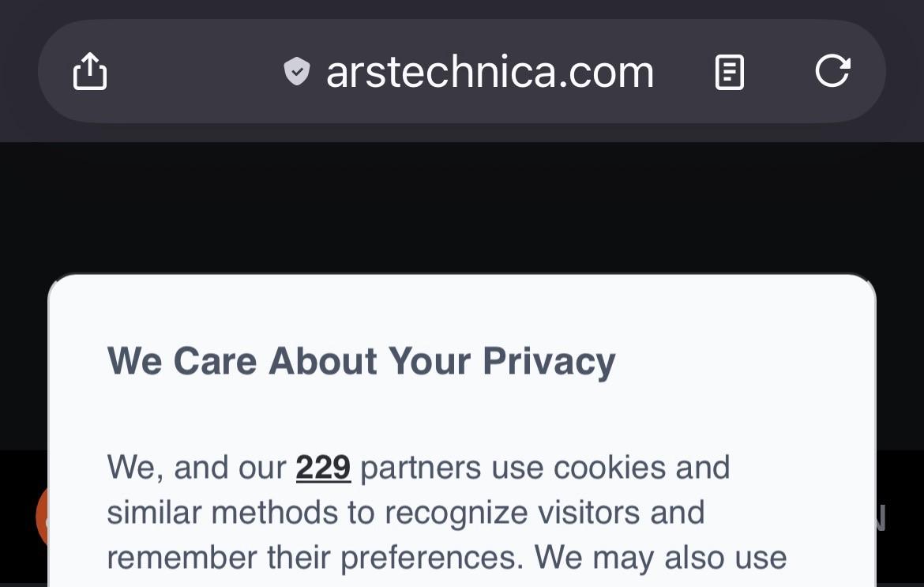Image resolution: width=924 pixels, height=587 pixels.
Task: Select the arstechnica.com URL text
Action: (x=490, y=72)
